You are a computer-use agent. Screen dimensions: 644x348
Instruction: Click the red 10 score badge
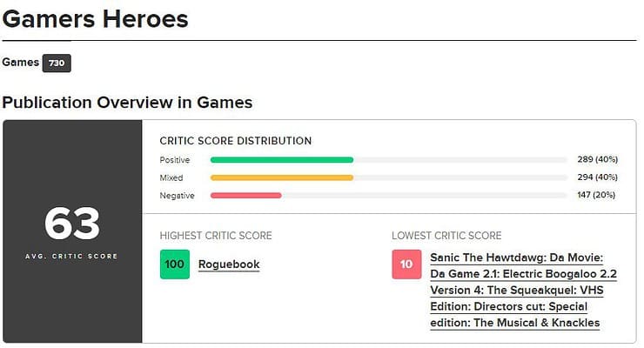tap(406, 264)
